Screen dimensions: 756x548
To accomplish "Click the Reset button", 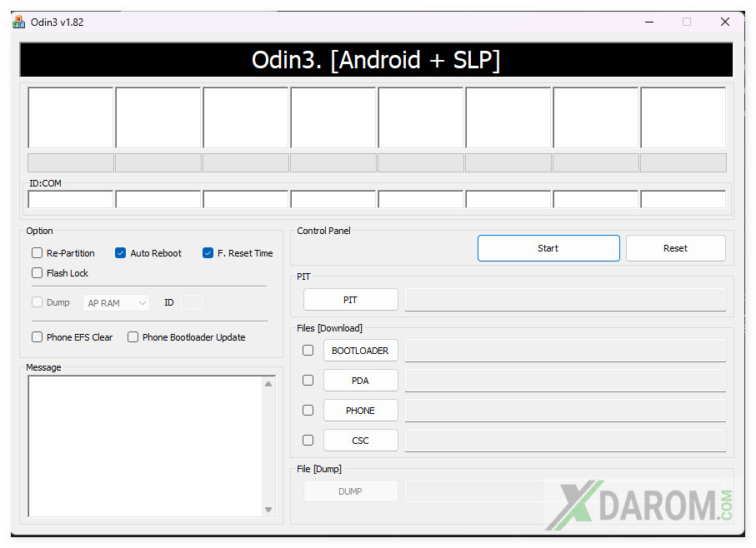I will (675, 248).
